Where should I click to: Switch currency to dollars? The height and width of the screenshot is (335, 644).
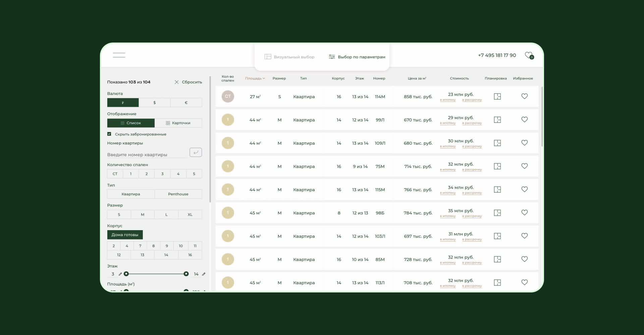[154, 103]
